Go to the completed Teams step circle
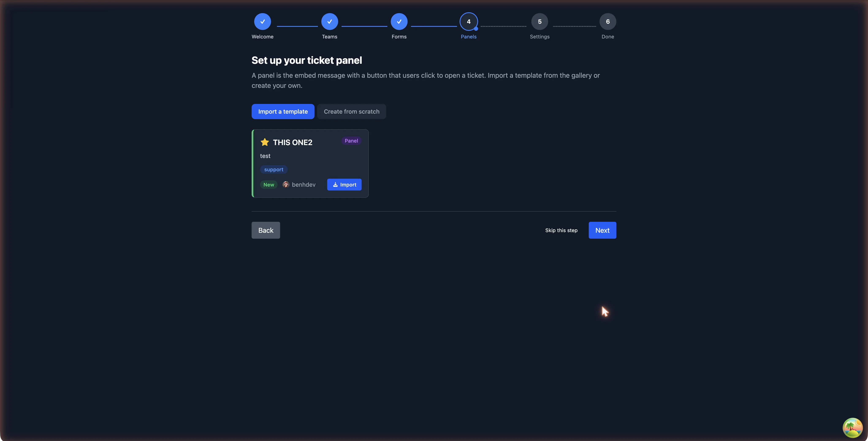The height and width of the screenshot is (441, 868). click(x=329, y=22)
